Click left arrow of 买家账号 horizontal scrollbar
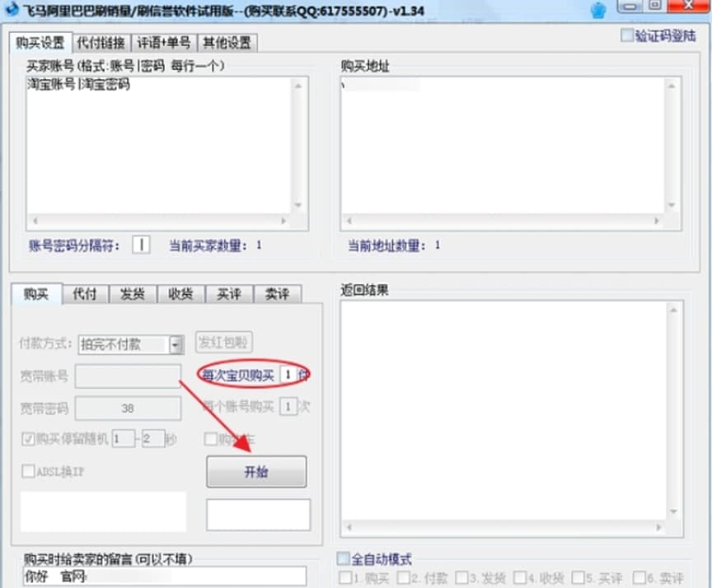The image size is (712, 588). (x=35, y=221)
